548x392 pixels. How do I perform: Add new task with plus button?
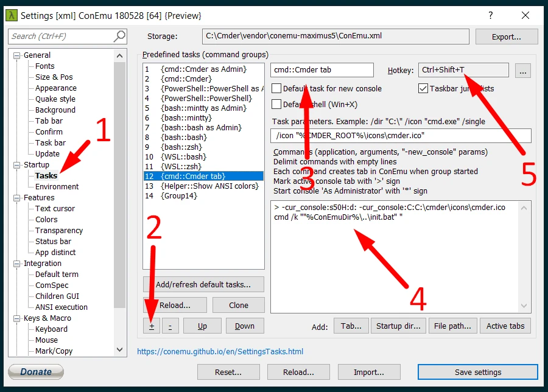152,326
